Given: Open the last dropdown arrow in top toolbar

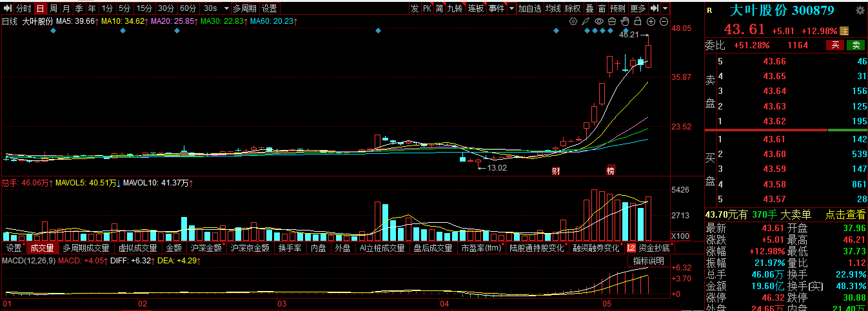Looking at the screenshot, I should (665, 8).
